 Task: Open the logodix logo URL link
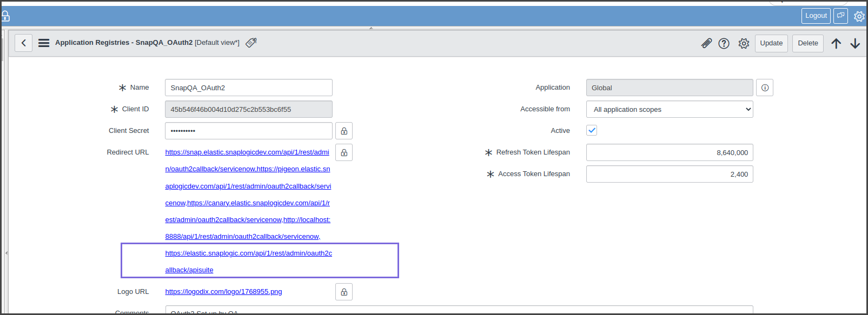pyautogui.click(x=223, y=292)
